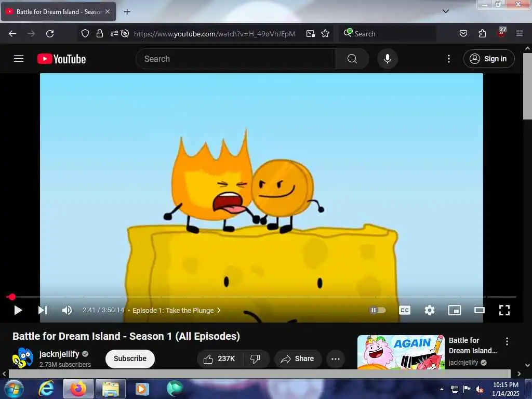Click the Firefox search box

tap(388, 34)
